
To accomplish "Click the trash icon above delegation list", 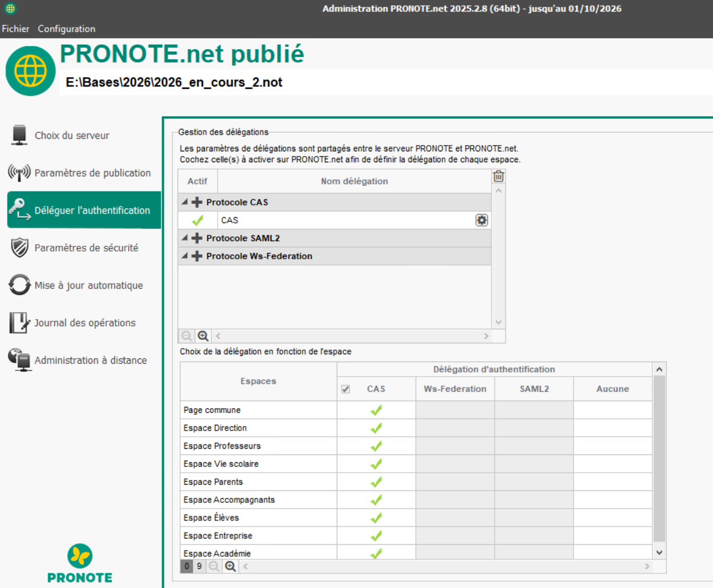I will (498, 176).
